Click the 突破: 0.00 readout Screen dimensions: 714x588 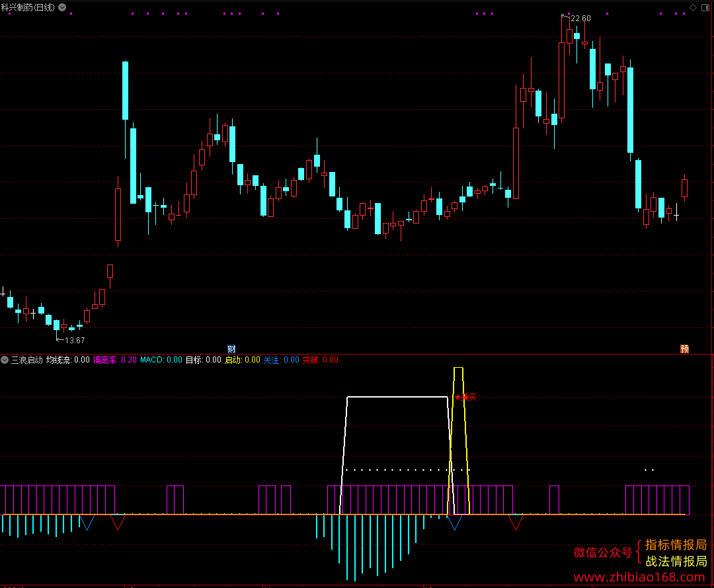tap(321, 360)
